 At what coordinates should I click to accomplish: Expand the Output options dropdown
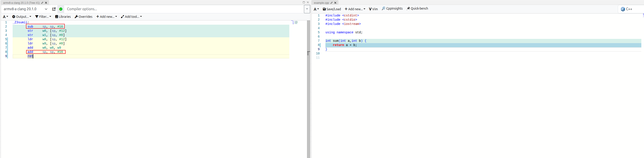[x=22, y=16]
